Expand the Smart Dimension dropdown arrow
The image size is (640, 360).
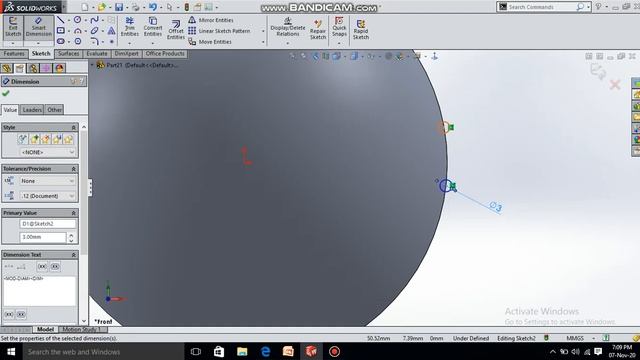pos(38,43)
